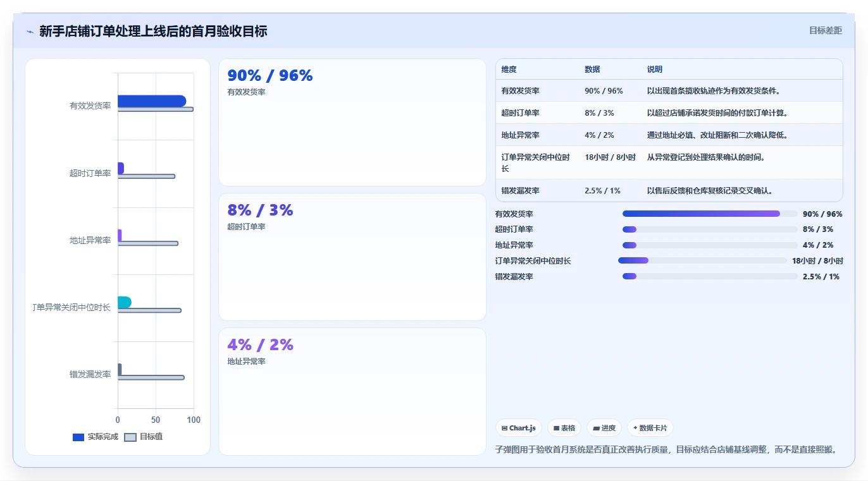This screenshot has width=868, height=481.
Task: Click the 从异常登记到处理结果确认的时间 description
Action: click(x=706, y=157)
